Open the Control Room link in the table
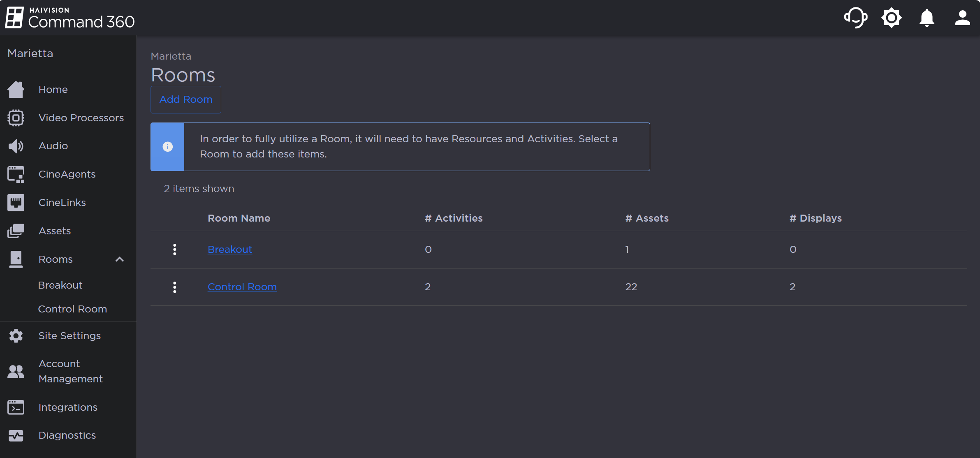 (x=242, y=287)
